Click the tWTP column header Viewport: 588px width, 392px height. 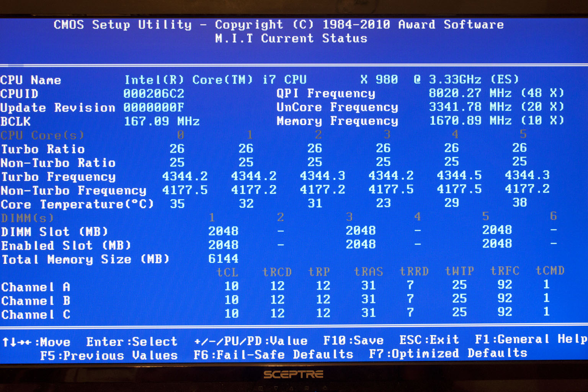(459, 271)
